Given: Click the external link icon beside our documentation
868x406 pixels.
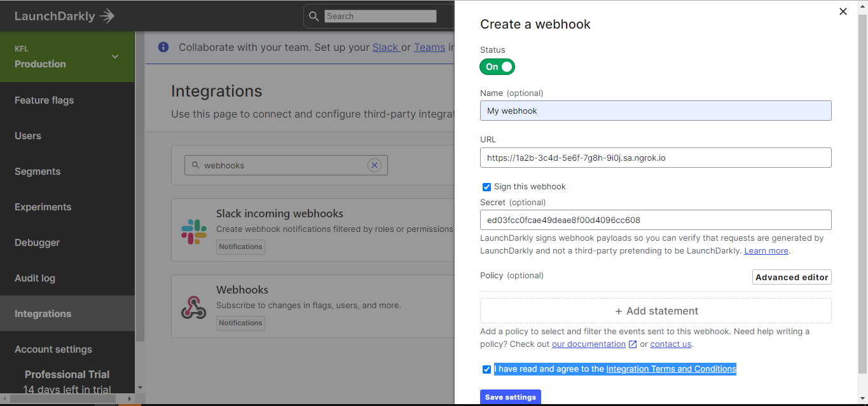Looking at the screenshot, I should pos(633,344).
